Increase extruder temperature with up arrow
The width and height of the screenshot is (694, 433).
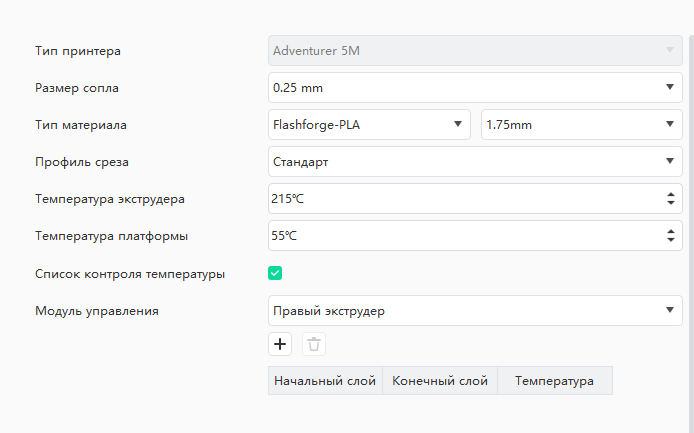click(671, 195)
